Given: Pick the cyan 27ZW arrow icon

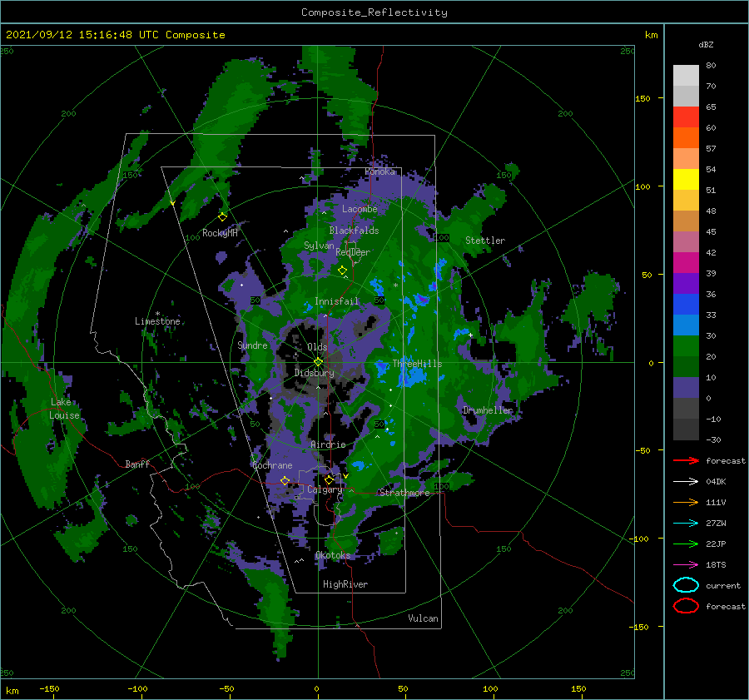Looking at the screenshot, I should click(686, 524).
